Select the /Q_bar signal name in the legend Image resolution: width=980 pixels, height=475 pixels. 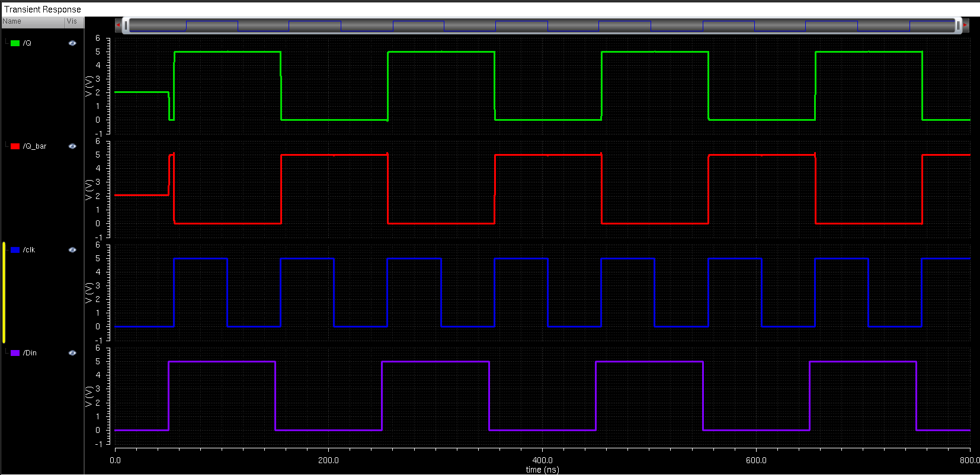[x=34, y=146]
